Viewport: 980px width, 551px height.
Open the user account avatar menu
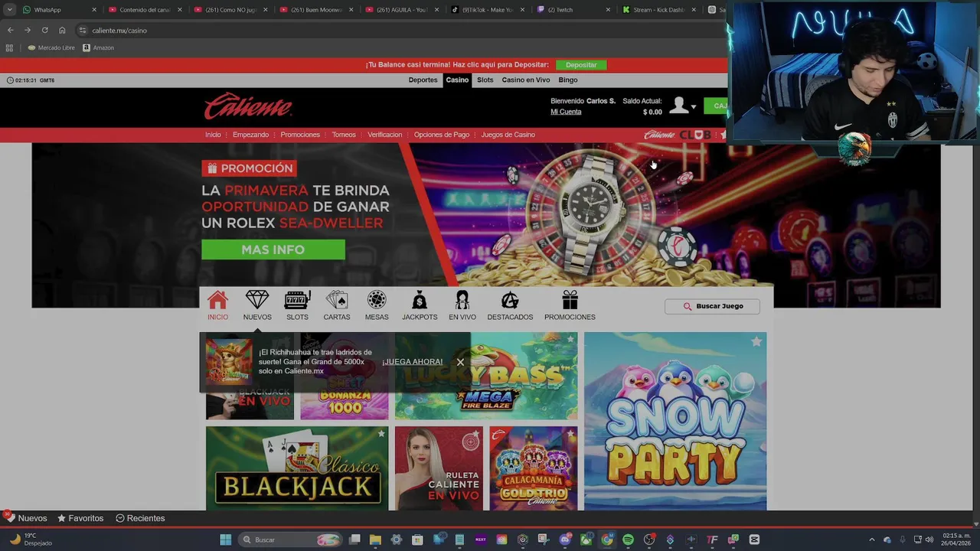coord(681,106)
